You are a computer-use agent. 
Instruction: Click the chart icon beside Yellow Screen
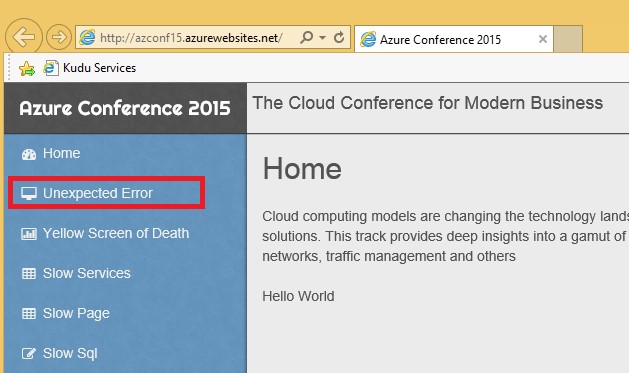tap(29, 233)
